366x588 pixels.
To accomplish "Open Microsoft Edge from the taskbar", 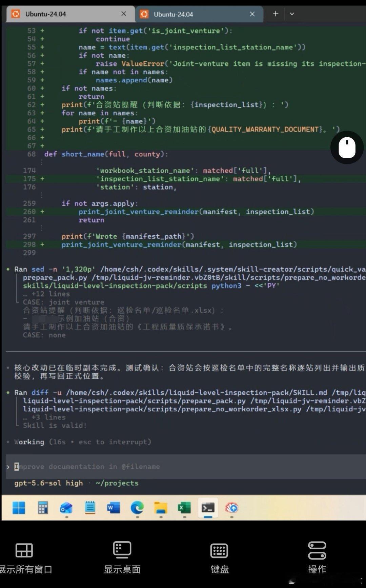I will 137,508.
